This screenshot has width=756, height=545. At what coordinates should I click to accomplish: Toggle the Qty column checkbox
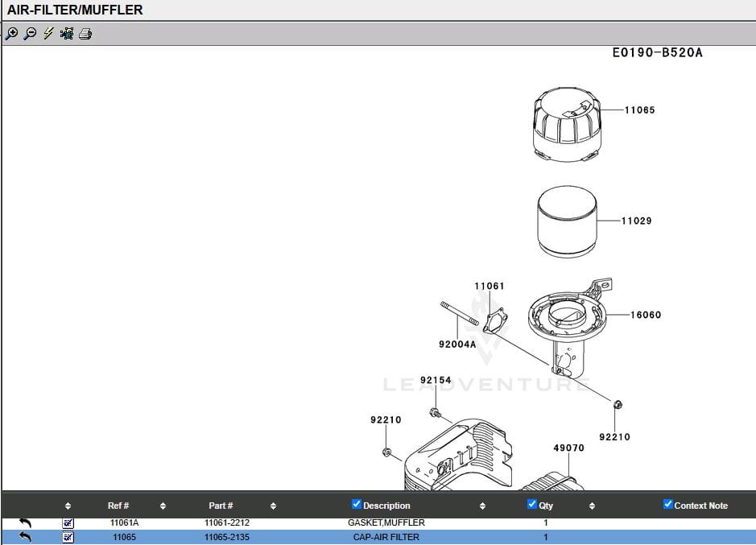[532, 505]
